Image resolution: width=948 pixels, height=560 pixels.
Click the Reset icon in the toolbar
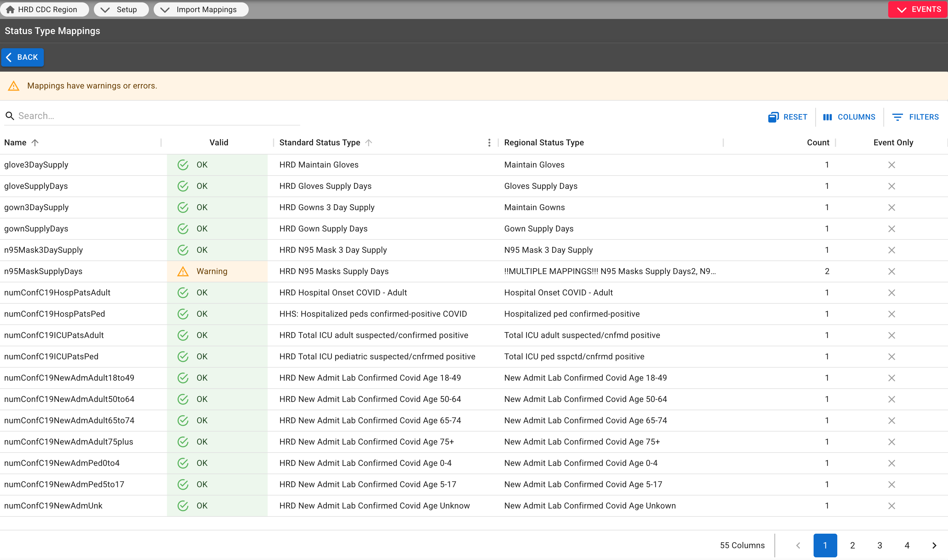773,117
